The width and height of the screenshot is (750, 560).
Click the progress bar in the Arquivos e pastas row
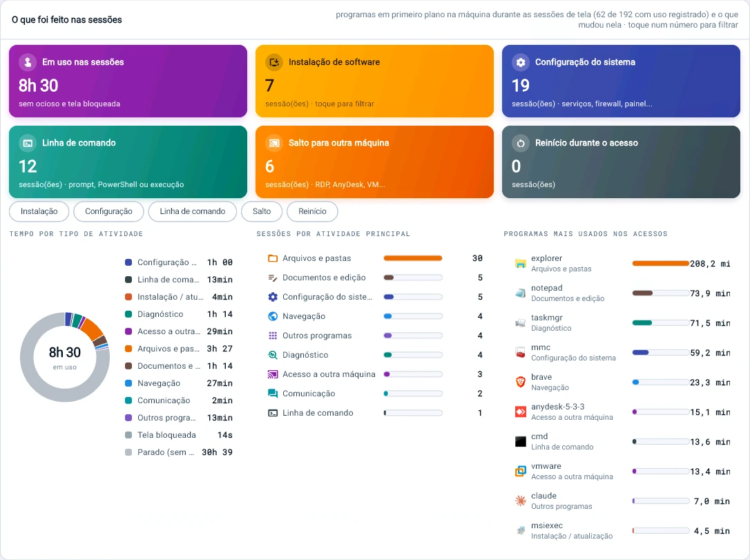[413, 258]
